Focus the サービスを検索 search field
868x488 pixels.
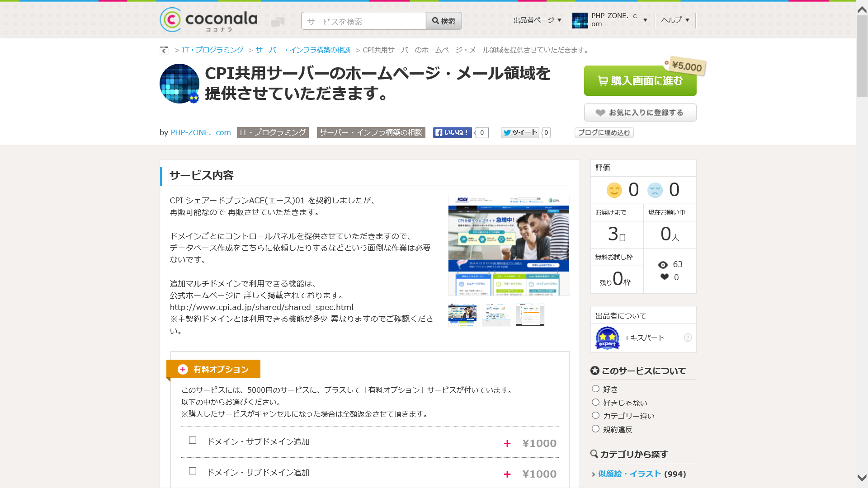(363, 21)
